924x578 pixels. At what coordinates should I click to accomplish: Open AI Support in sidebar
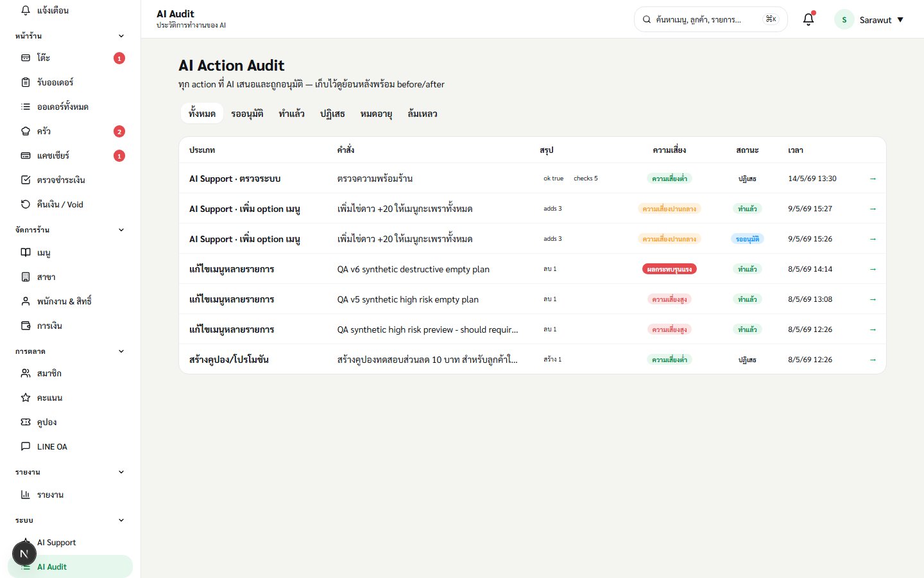click(70, 543)
